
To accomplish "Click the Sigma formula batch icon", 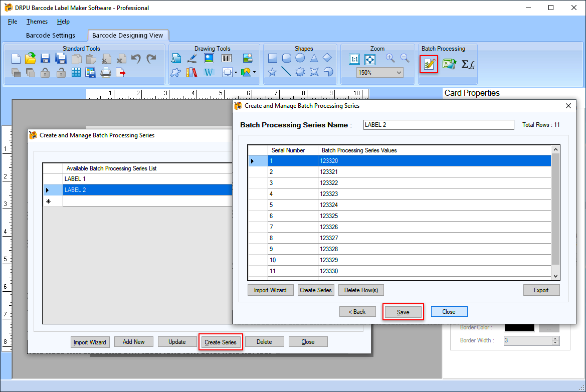I will tap(468, 64).
